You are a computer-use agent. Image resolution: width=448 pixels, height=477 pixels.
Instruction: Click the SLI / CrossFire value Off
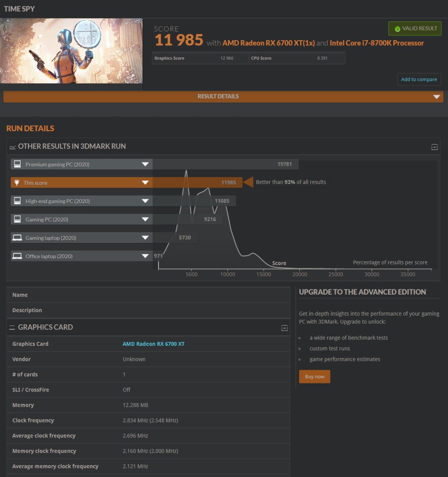pos(126,390)
